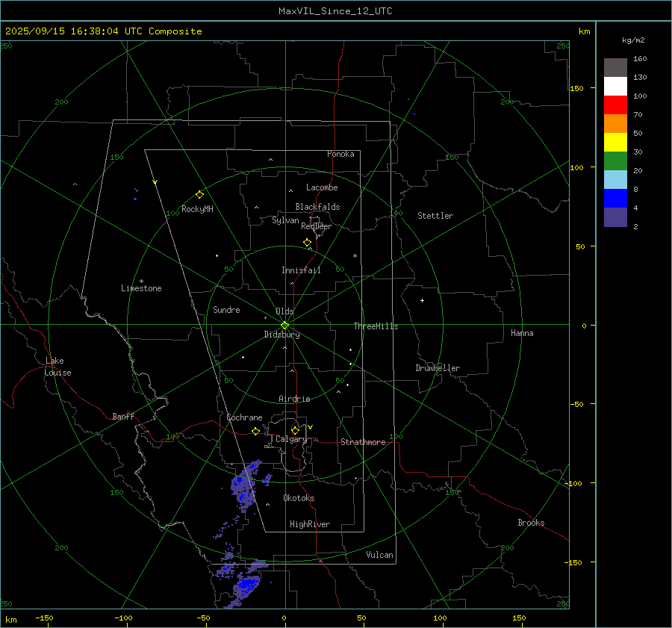Click the timestamp 2025/09/15 16:38:04 UTC Composite

103,31
